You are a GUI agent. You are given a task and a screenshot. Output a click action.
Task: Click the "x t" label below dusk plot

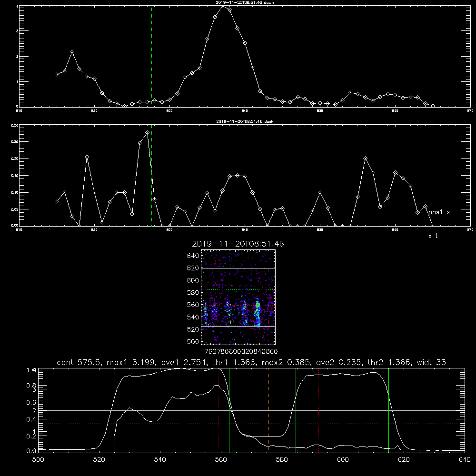pyautogui.click(x=433, y=236)
